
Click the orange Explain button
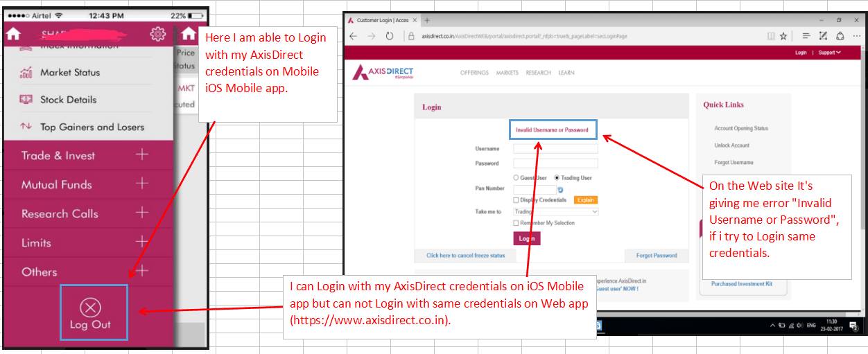[x=586, y=200]
